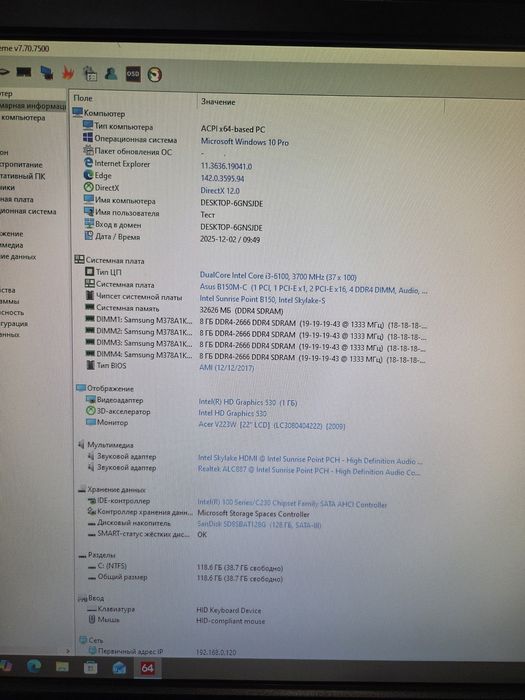525x700 pixels.
Task: Click the Windows logo beside Операционная система
Action: 88,138
